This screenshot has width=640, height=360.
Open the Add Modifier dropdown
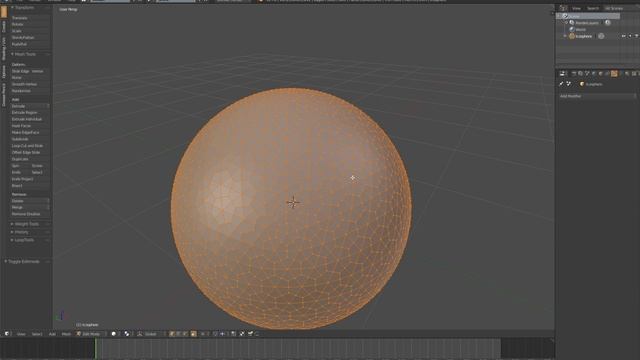tap(597, 96)
